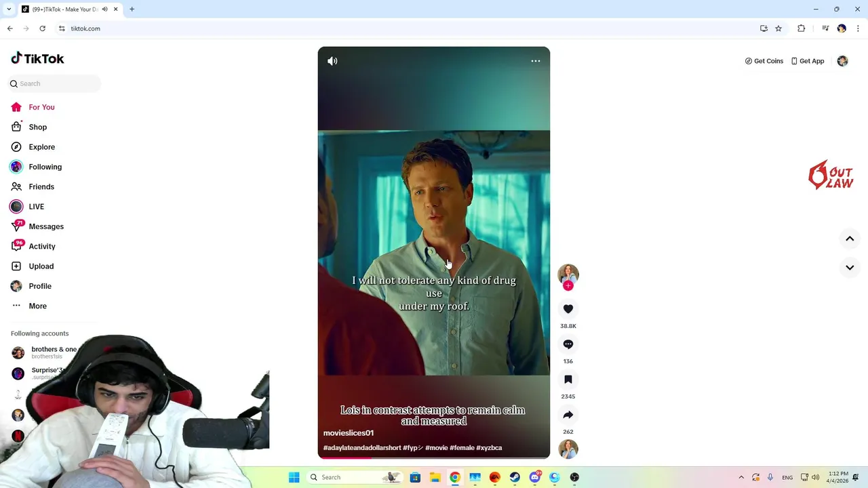Mute the TikTok video sound
Screen dimensions: 868x488
tap(332, 61)
